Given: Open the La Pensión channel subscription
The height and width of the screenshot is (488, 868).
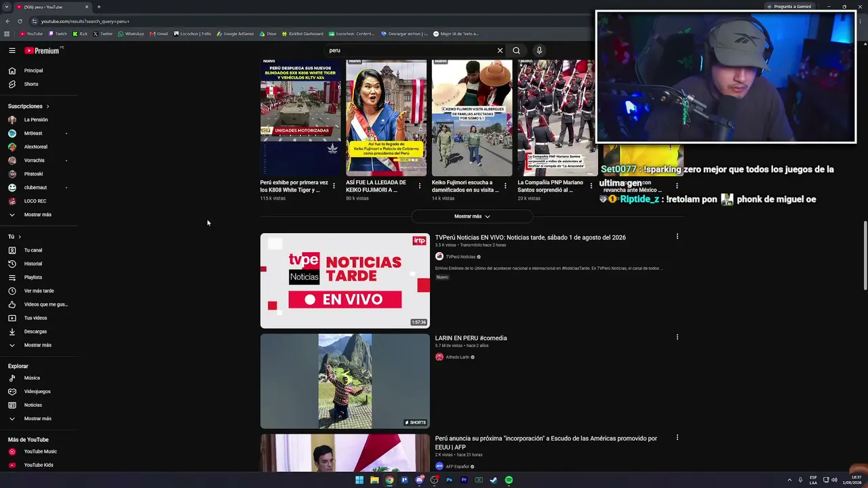Looking at the screenshot, I should [x=36, y=120].
